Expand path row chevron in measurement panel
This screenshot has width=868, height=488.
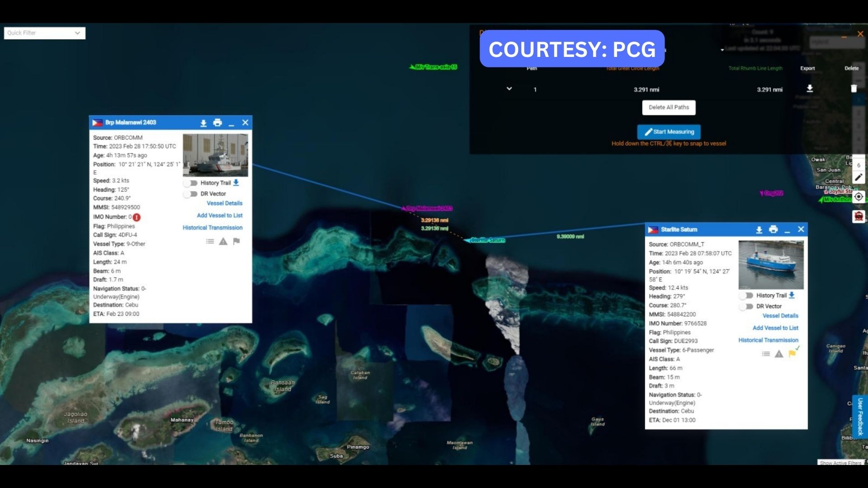click(509, 88)
